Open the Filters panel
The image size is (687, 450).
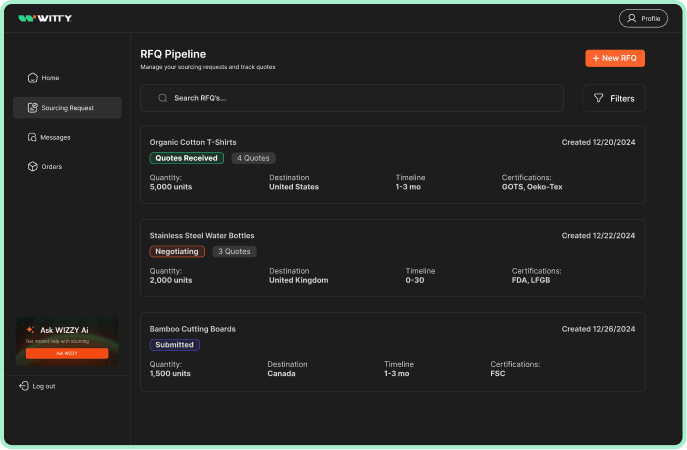(614, 98)
